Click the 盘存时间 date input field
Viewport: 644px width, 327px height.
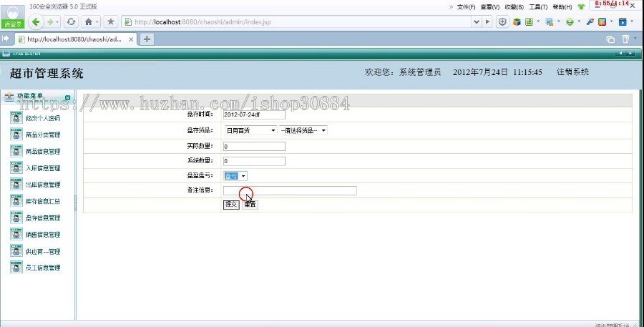[x=254, y=114]
